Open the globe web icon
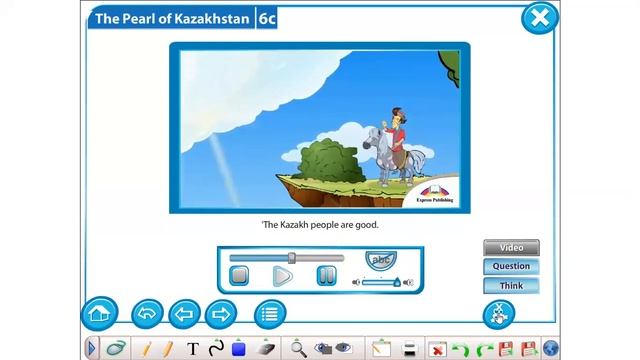640x360 pixels. click(x=551, y=349)
